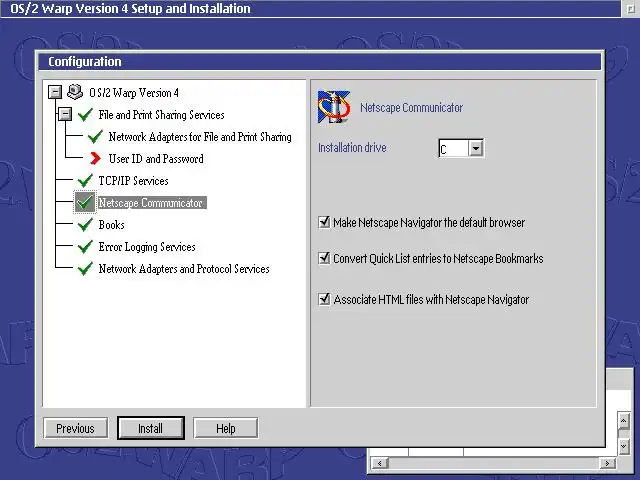640x480 pixels.
Task: Click background window's horizontal scroll right arrow
Action: [x=607, y=463]
